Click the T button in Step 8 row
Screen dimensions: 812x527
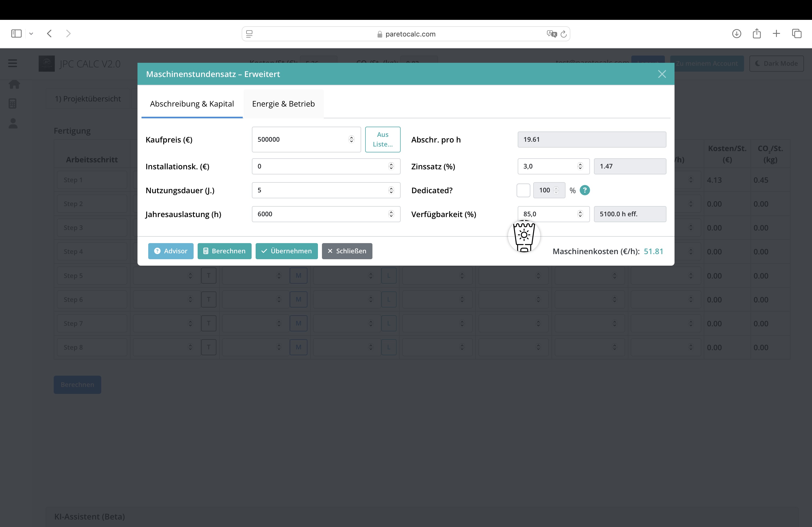point(209,347)
